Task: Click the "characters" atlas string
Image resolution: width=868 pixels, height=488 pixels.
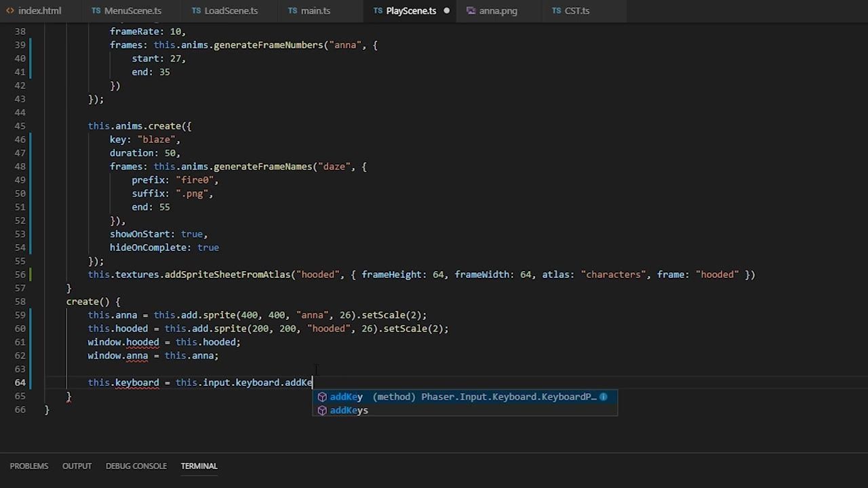Action: click(613, 274)
